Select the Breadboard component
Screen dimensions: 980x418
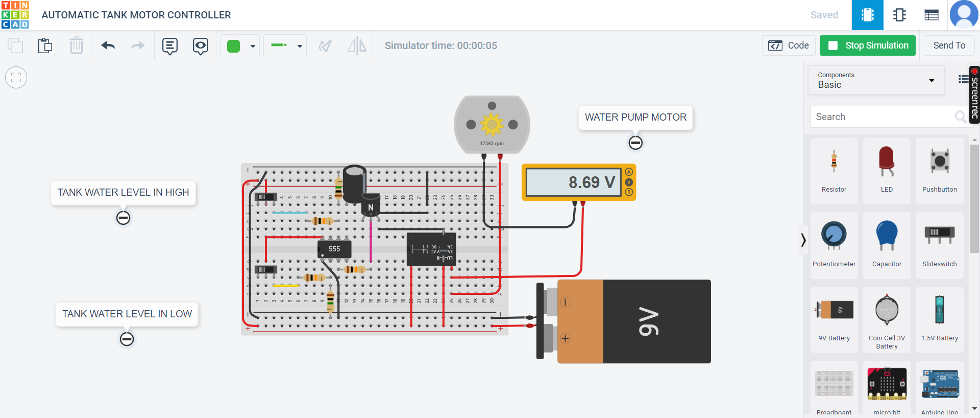[x=834, y=388]
